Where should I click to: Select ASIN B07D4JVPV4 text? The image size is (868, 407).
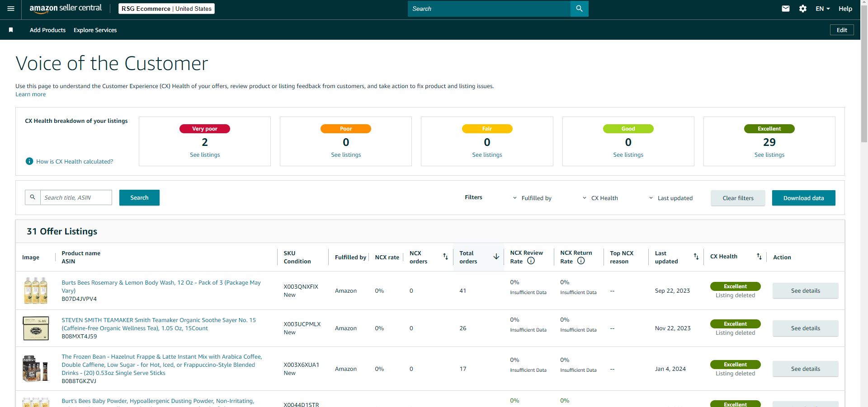click(x=79, y=299)
